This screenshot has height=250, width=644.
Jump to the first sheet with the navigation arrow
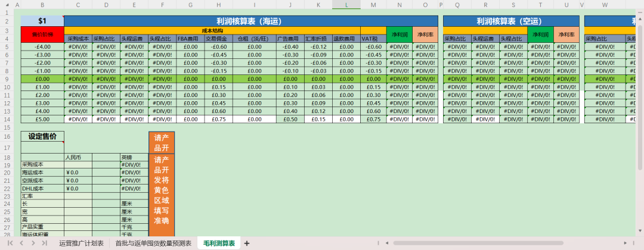pyautogui.click(x=10, y=243)
